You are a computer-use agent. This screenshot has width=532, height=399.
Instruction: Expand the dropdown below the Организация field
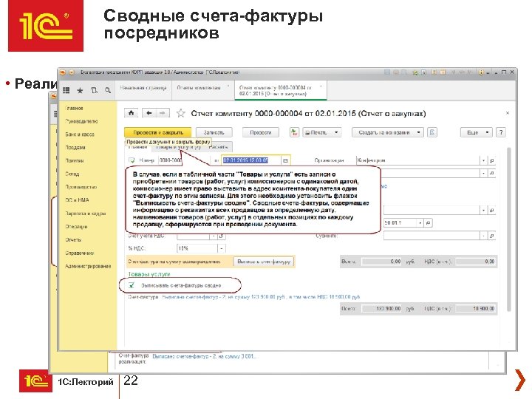(483, 174)
